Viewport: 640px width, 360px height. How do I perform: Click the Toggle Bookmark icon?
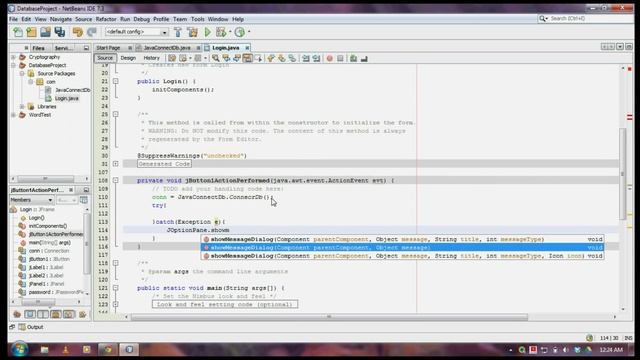292,58
